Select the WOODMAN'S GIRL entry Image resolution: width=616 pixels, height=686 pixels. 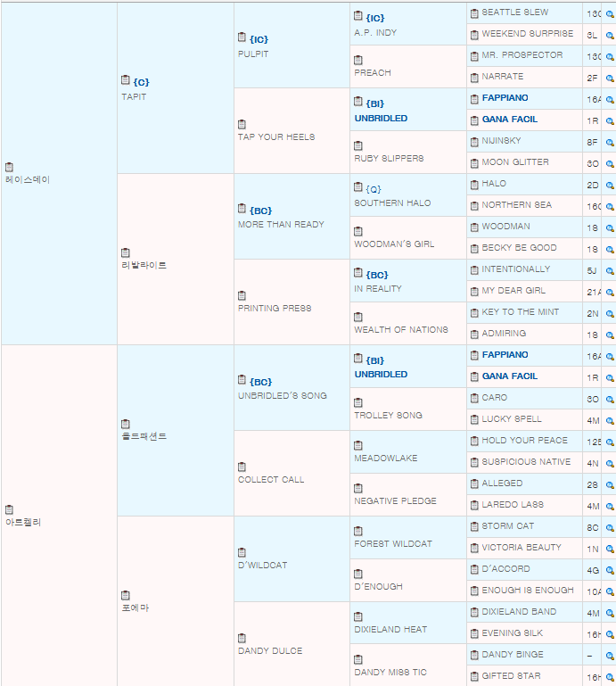click(394, 244)
